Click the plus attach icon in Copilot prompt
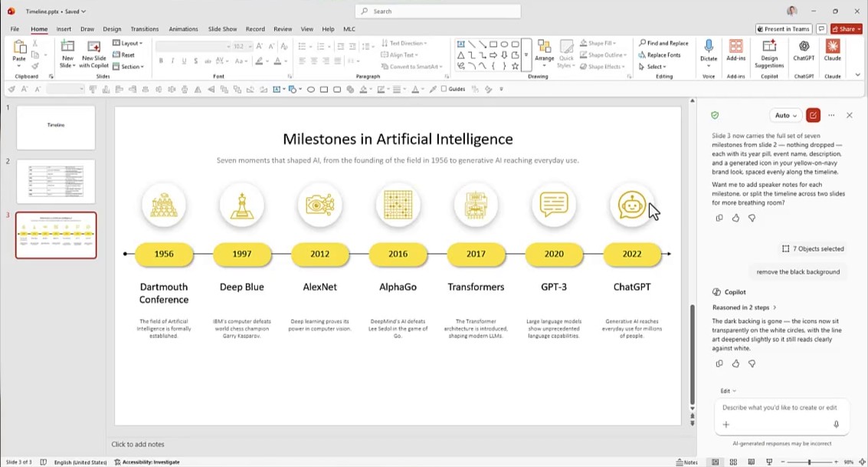Image resolution: width=868 pixels, height=467 pixels. pyautogui.click(x=726, y=424)
